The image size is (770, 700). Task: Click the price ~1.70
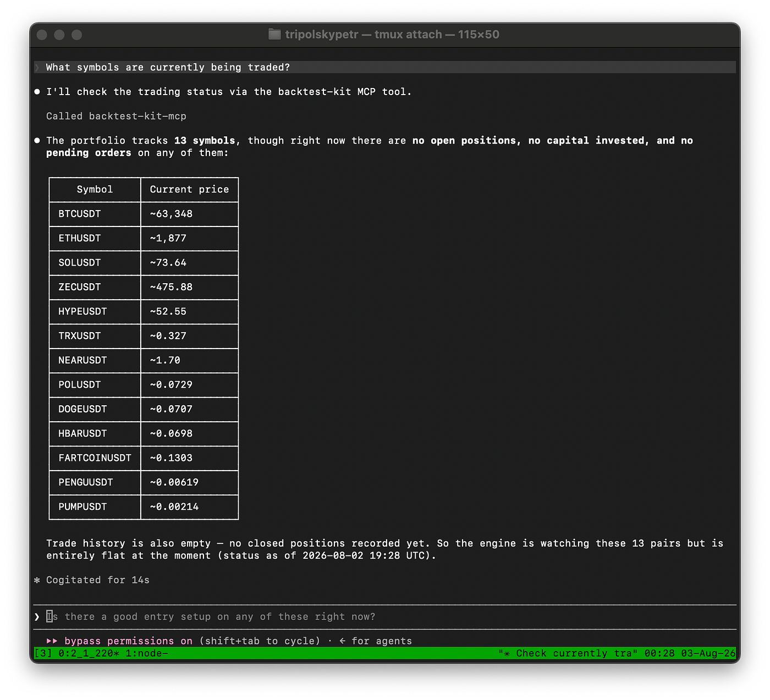click(165, 360)
